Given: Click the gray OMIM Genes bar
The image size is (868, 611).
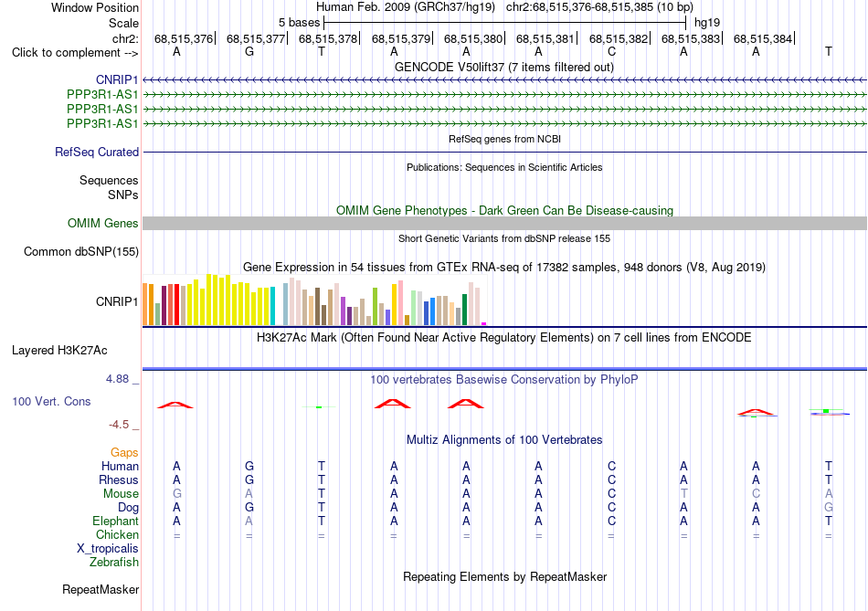Looking at the screenshot, I should 504,223.
